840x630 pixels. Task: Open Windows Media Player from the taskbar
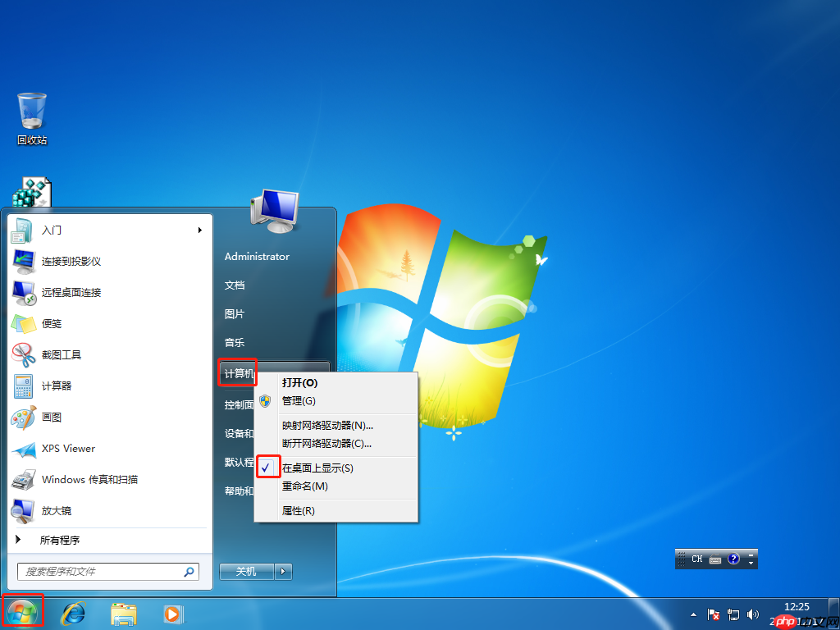click(x=174, y=614)
